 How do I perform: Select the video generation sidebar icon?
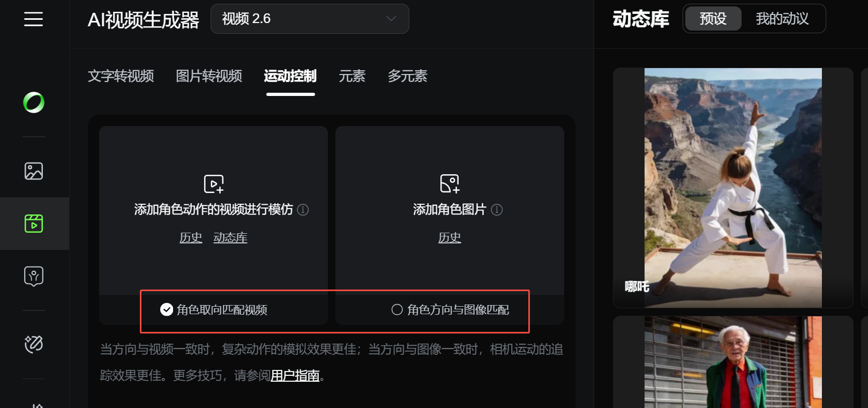[x=34, y=224]
